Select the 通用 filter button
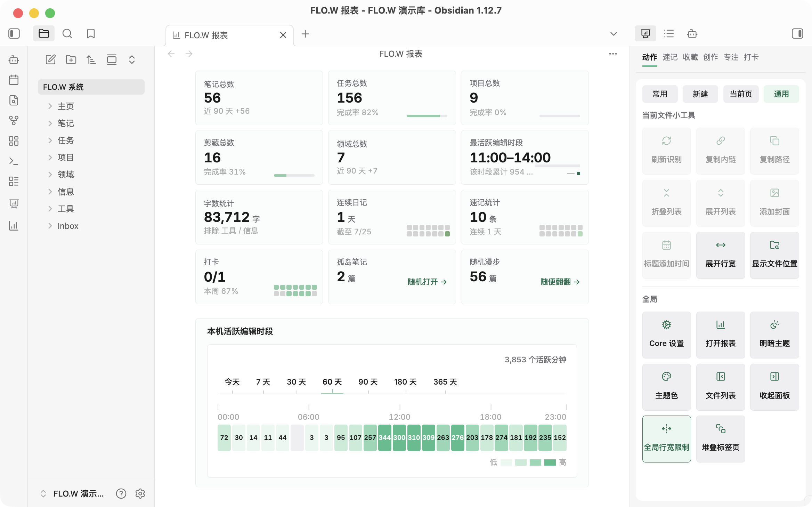 (x=781, y=94)
